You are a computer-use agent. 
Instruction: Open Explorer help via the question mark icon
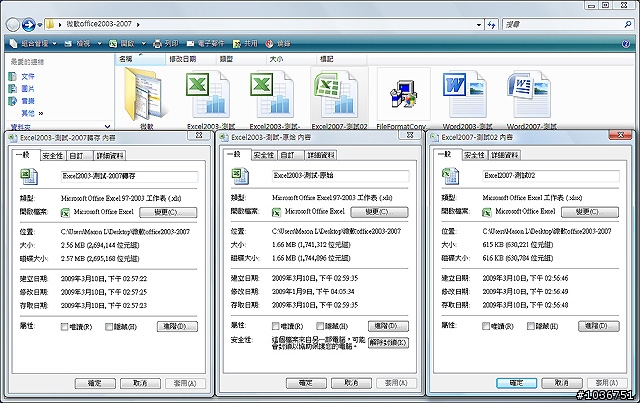coord(626,44)
